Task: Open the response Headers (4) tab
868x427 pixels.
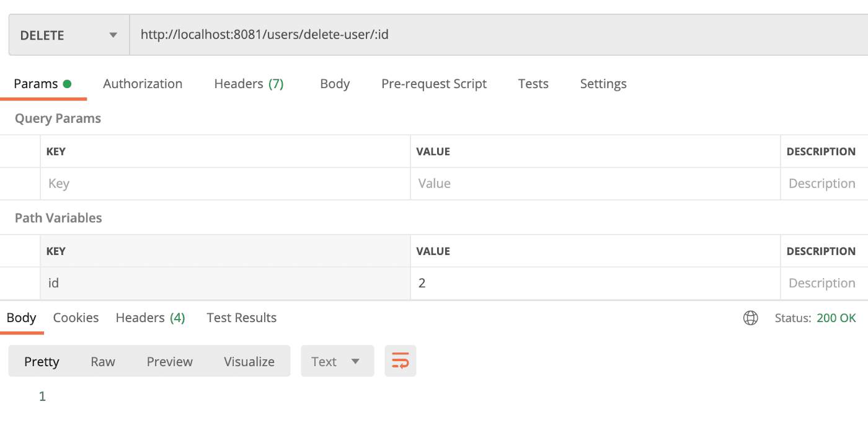Action: click(x=151, y=318)
